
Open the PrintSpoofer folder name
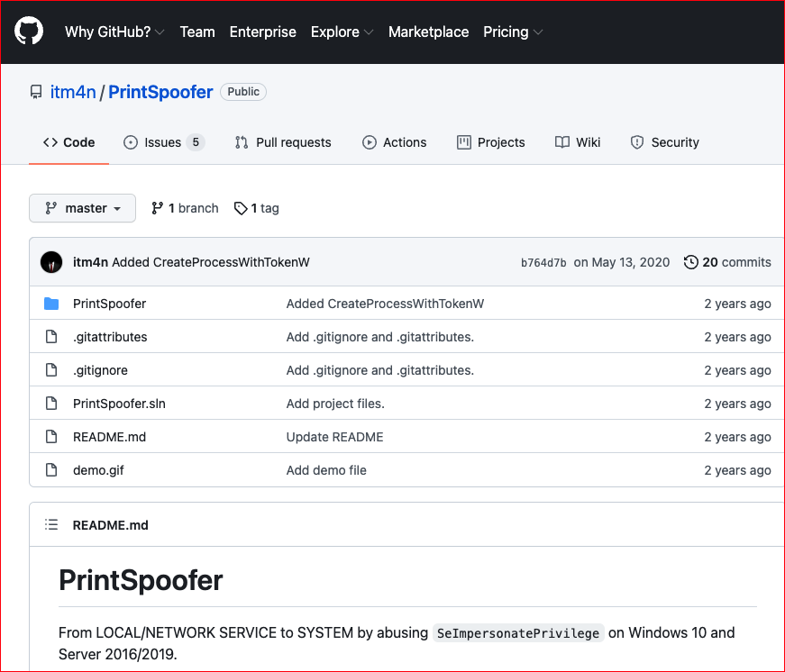pyautogui.click(x=109, y=304)
